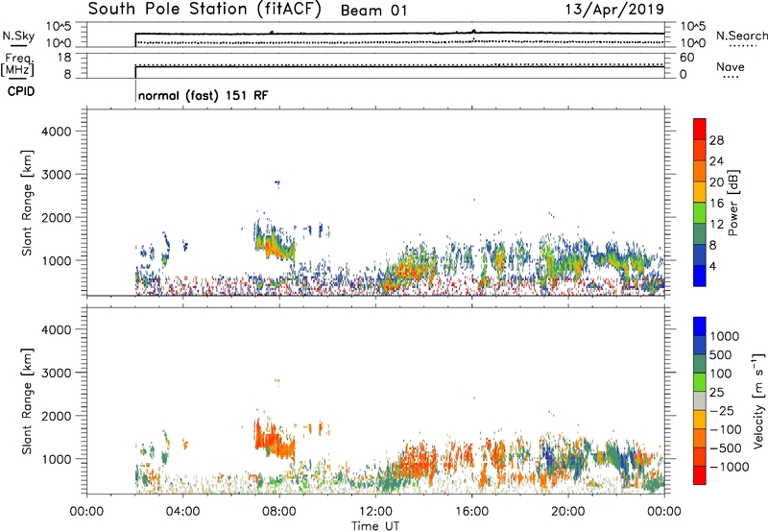Click the 'Beam 01' label
This screenshot has height=532, width=768.
374,11
